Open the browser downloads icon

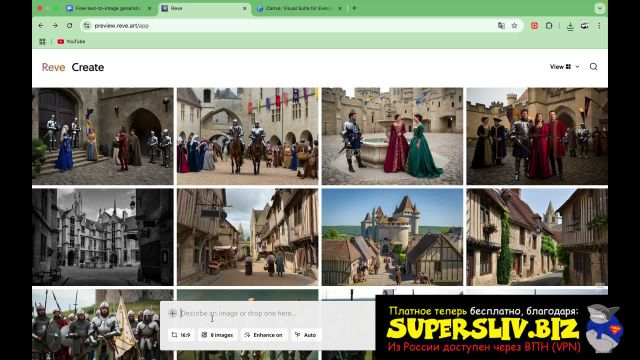570,26
